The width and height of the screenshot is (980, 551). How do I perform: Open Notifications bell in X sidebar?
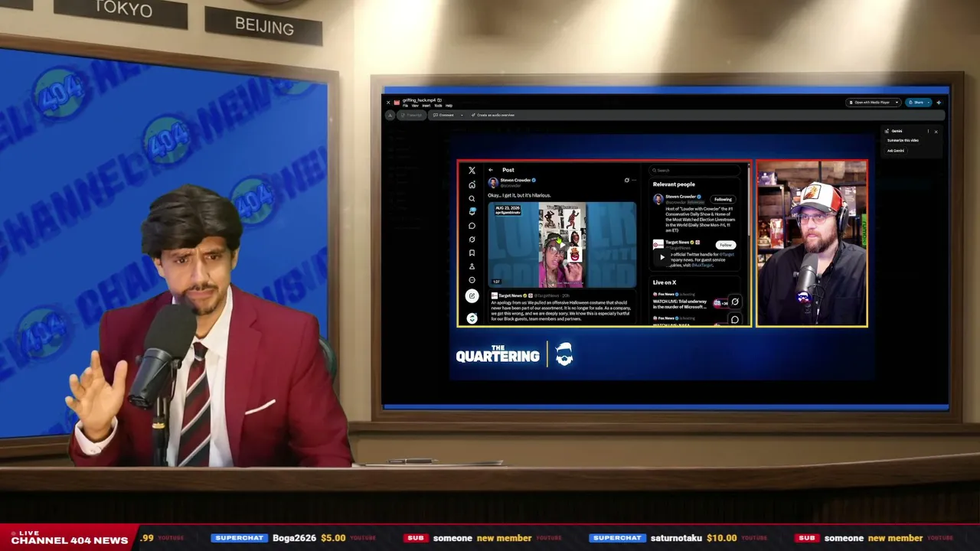(x=472, y=212)
